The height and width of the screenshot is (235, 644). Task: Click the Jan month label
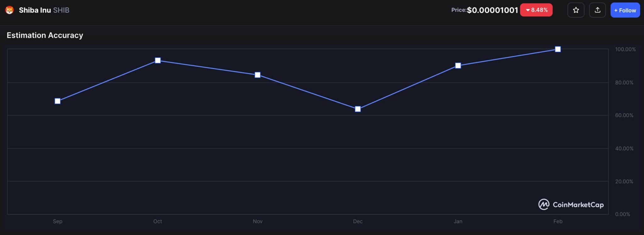458,221
